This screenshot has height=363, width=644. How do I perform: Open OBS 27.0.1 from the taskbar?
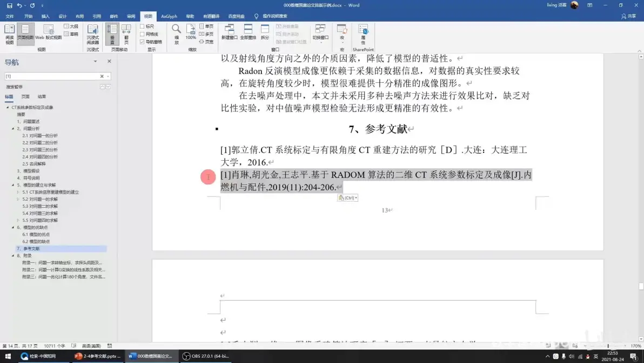(x=206, y=356)
